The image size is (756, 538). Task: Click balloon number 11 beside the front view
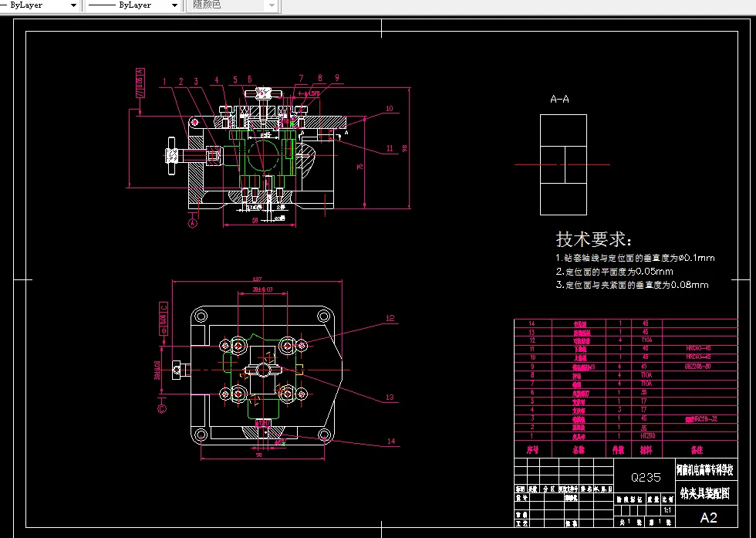click(390, 148)
